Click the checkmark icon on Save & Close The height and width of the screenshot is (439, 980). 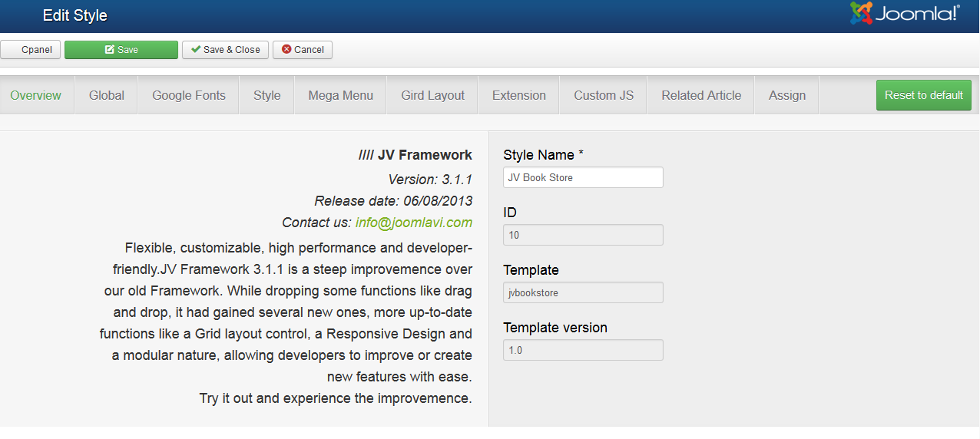(196, 50)
